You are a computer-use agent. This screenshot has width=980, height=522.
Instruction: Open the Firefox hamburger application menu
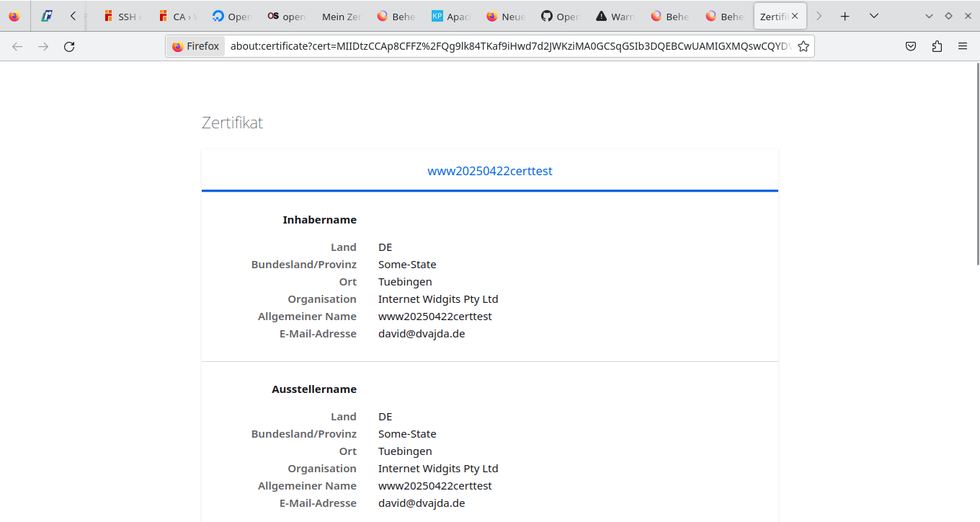[x=963, y=47]
